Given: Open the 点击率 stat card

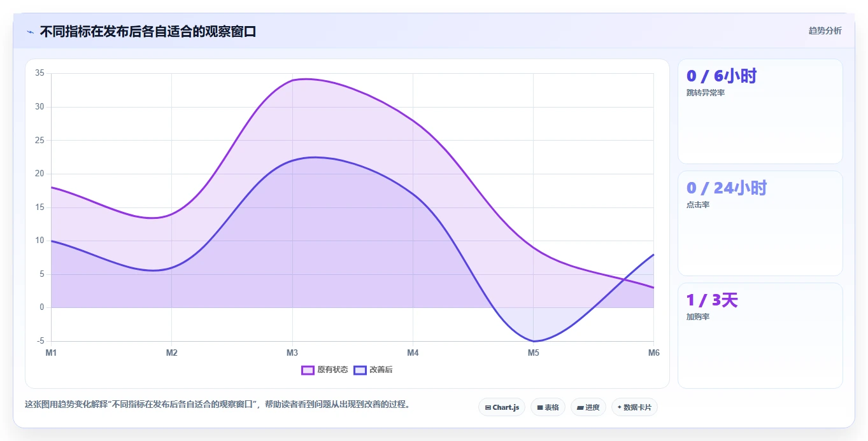Looking at the screenshot, I should 760,223.
